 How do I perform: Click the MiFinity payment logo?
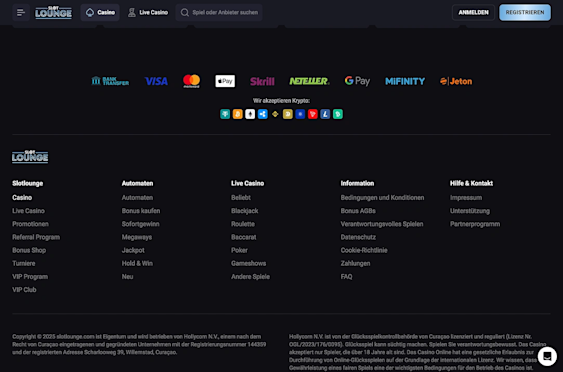(x=405, y=82)
